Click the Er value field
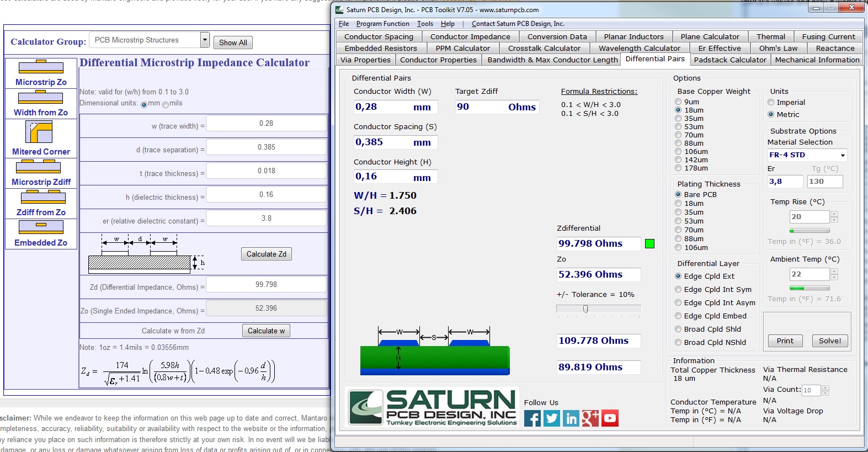This screenshot has height=452, width=868. coord(785,182)
